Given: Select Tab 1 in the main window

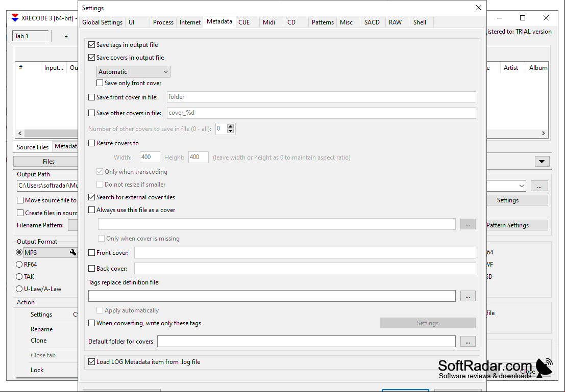Looking at the screenshot, I should point(30,36).
